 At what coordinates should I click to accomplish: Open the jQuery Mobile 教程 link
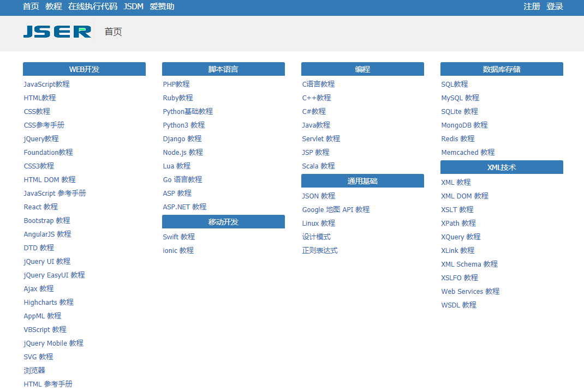(53, 343)
